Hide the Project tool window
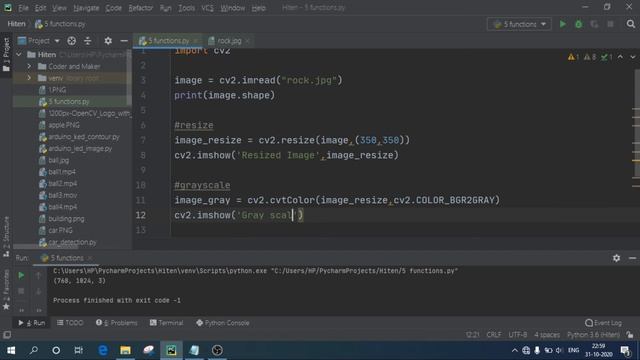640x360 pixels. coord(124,41)
